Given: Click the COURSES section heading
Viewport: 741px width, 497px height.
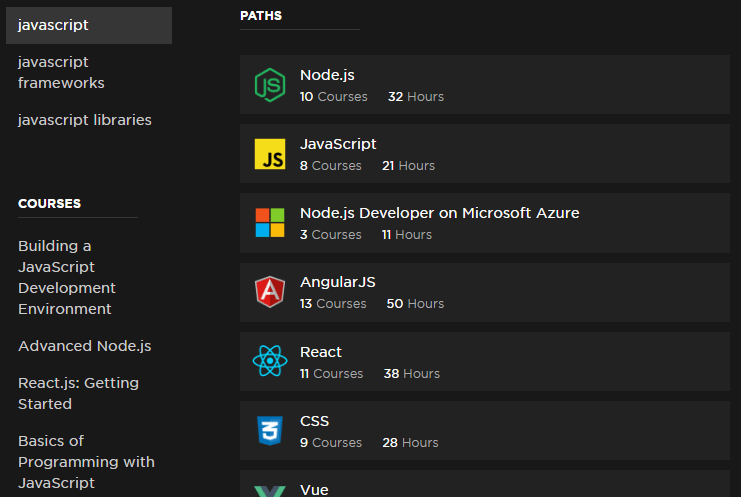Looking at the screenshot, I should [49, 204].
